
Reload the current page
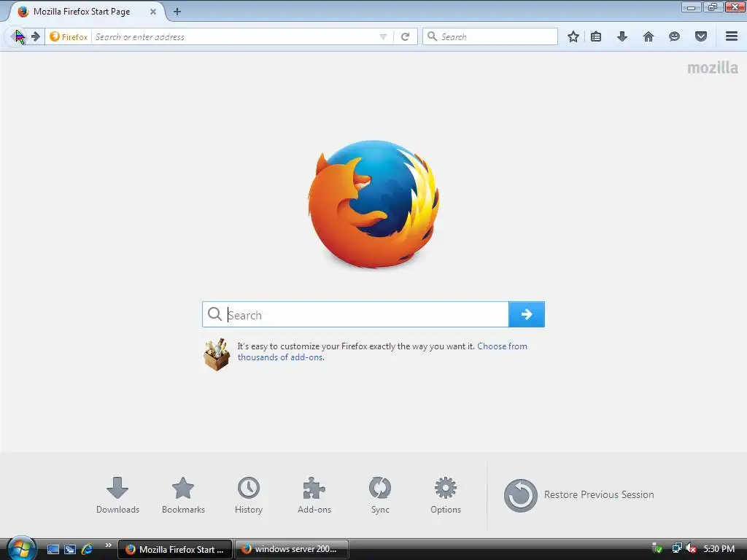click(x=406, y=36)
